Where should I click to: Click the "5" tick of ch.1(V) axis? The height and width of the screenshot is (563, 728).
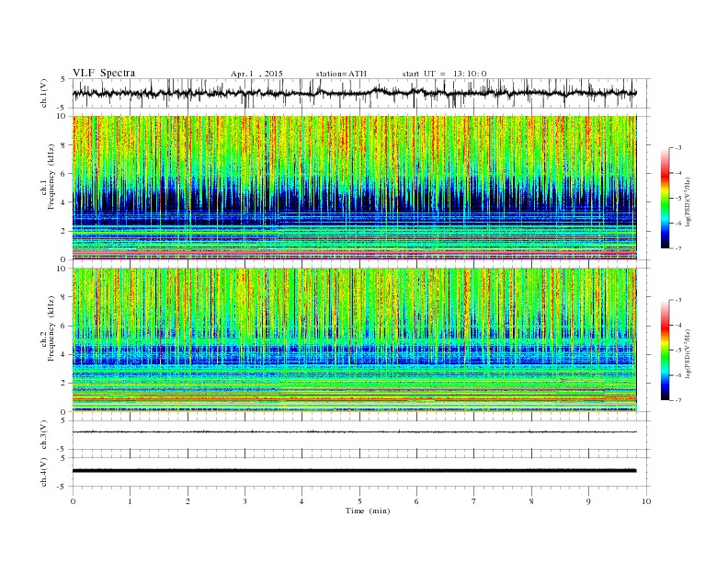[x=64, y=79]
